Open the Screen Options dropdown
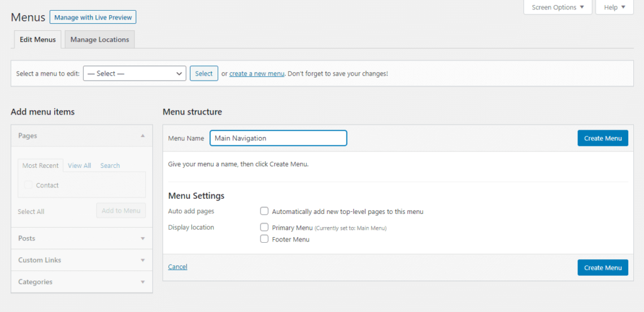Screen dimensions: 644x312 click(557, 8)
